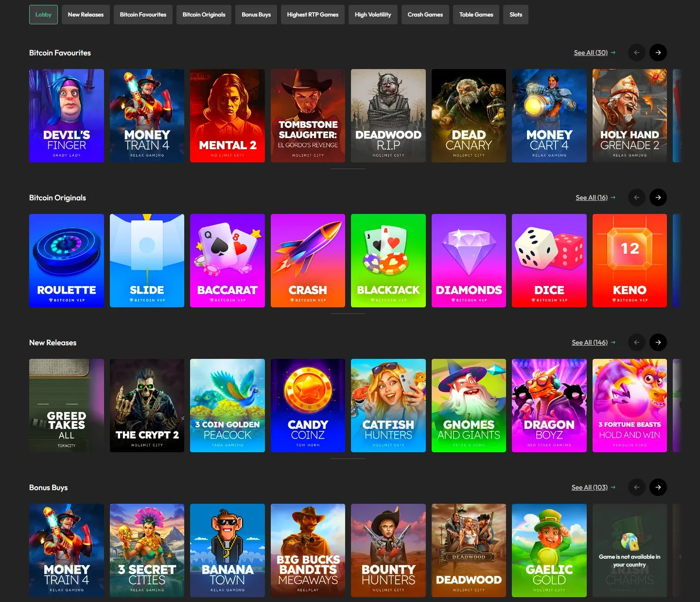Image resolution: width=700 pixels, height=602 pixels.
Task: Click See All (103) for Bonus Buys
Action: pos(594,487)
